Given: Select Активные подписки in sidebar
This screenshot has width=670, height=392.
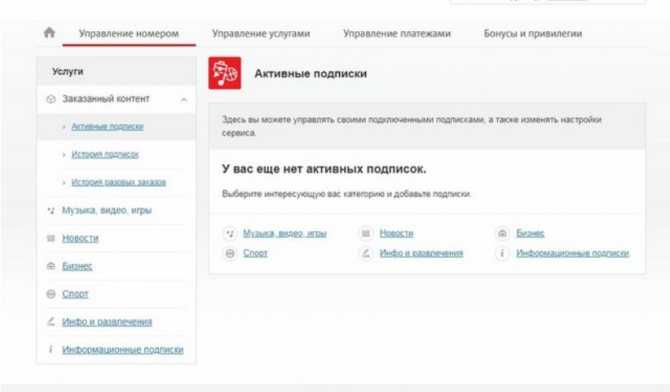Looking at the screenshot, I should point(107,127).
